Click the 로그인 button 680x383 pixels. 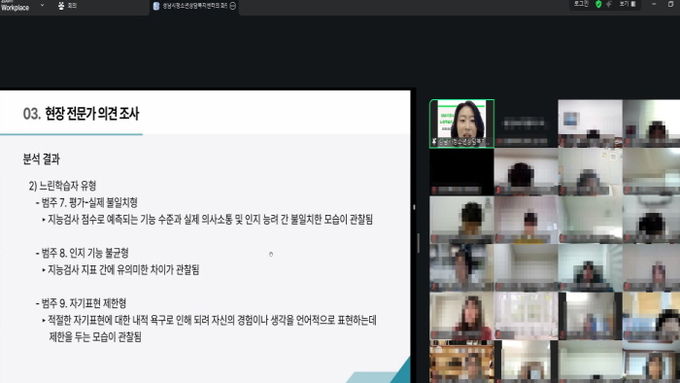click(x=581, y=4)
